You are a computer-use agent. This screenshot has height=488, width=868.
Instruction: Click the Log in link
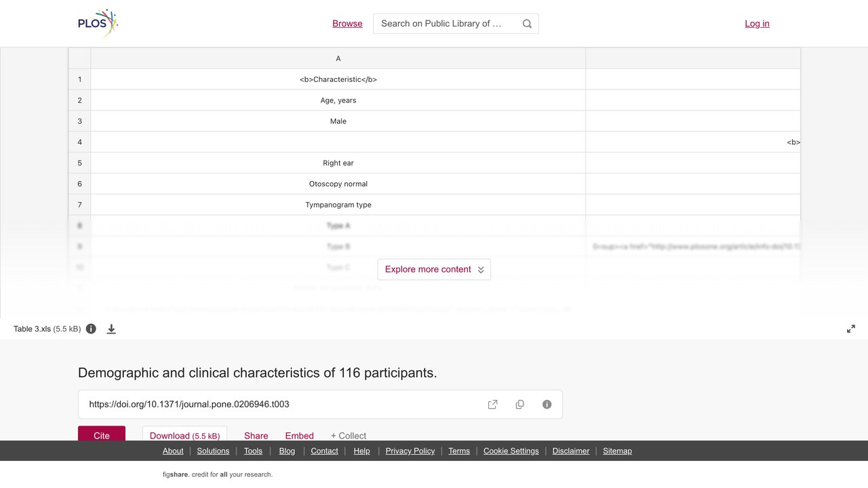757,24
